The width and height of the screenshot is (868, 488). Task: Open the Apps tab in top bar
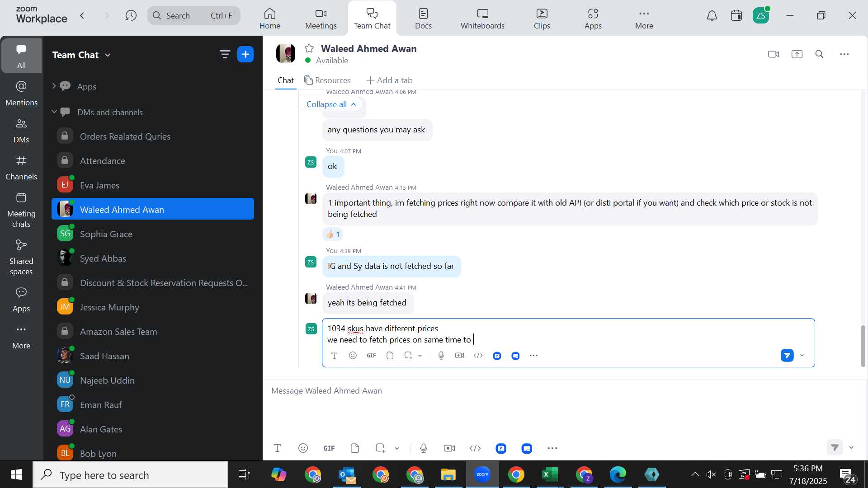593,19
